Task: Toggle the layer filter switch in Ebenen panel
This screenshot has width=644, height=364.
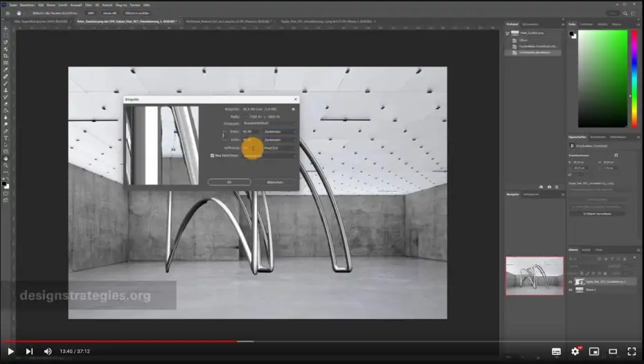Action: [x=634, y=258]
